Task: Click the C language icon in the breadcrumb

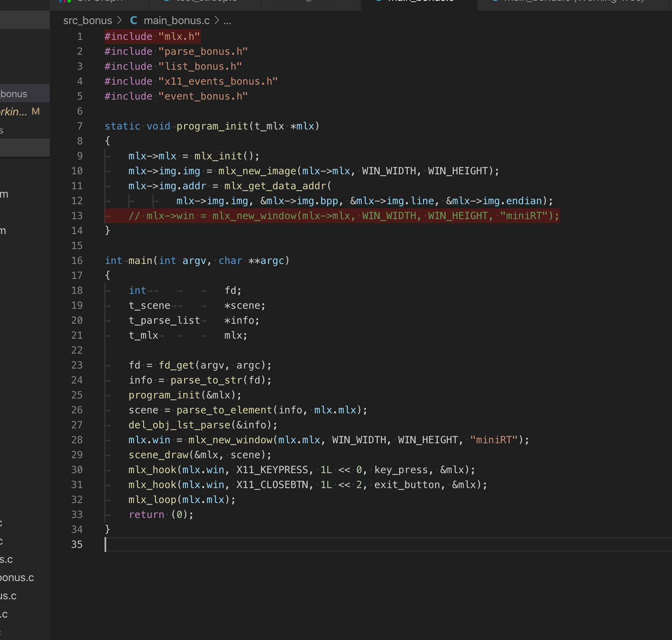Action: 133,20
